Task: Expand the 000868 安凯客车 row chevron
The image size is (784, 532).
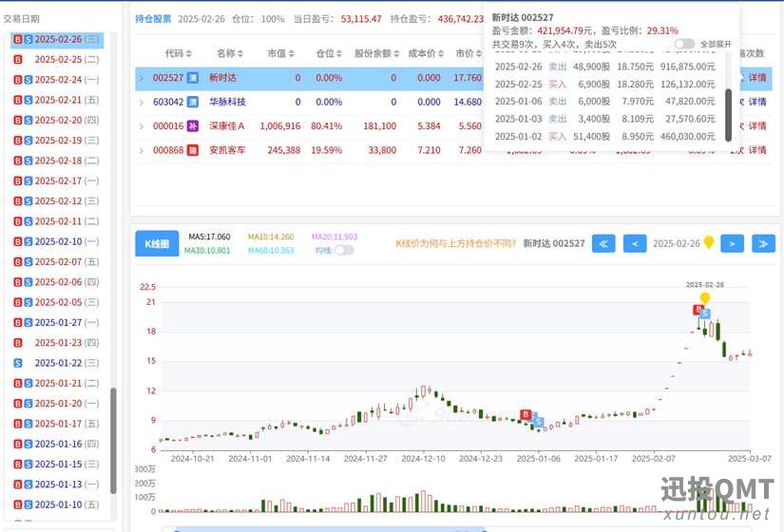Action: pyautogui.click(x=142, y=150)
